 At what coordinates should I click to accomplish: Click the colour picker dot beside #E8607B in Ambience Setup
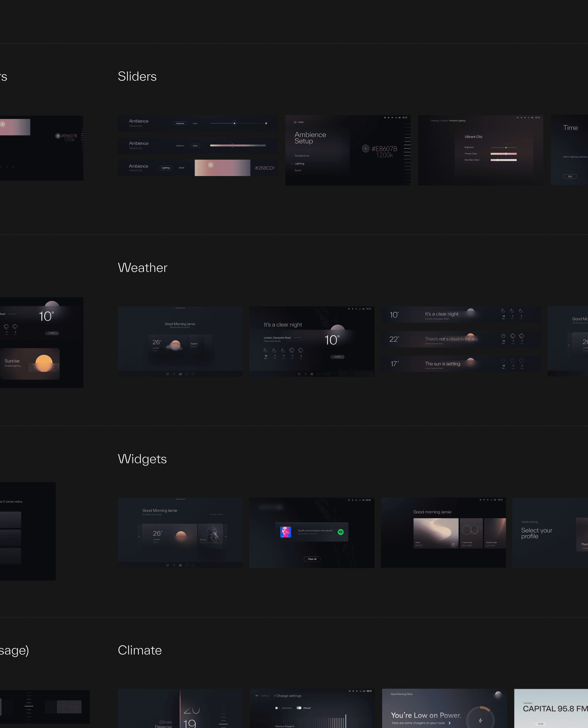click(366, 149)
